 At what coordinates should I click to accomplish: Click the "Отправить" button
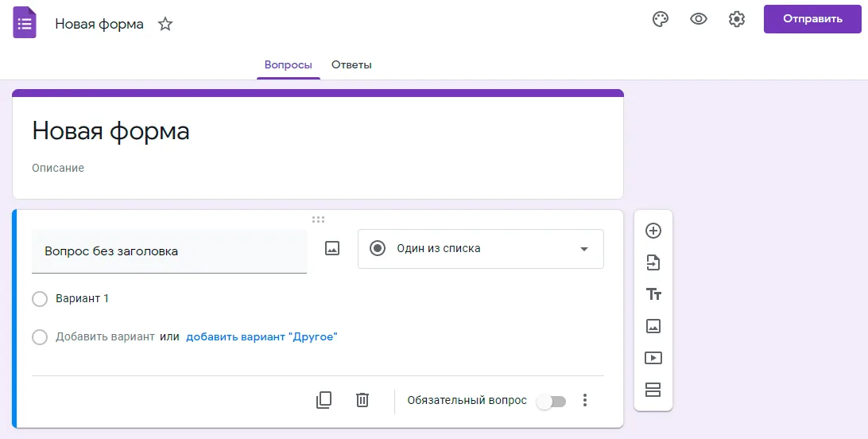point(812,19)
